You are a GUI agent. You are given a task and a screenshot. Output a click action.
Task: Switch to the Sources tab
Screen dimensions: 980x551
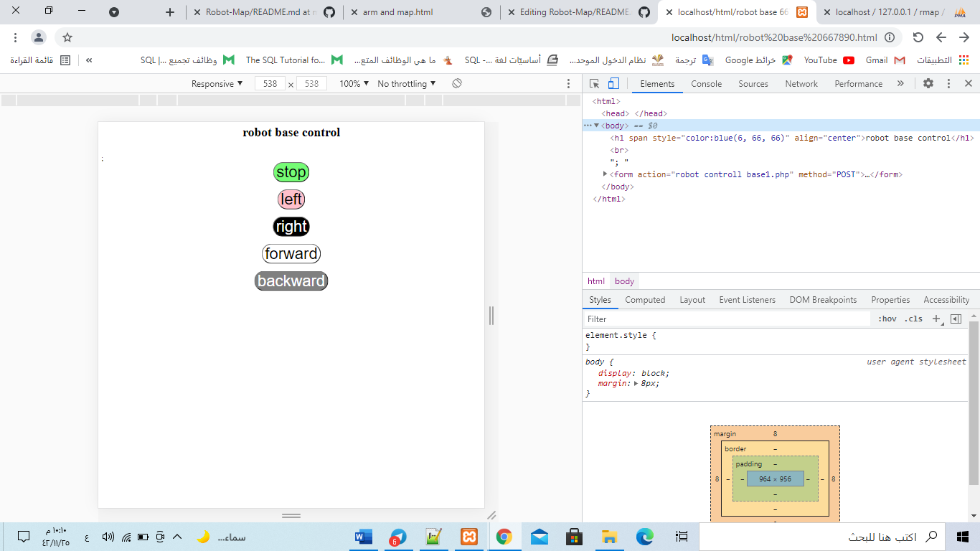753,84
